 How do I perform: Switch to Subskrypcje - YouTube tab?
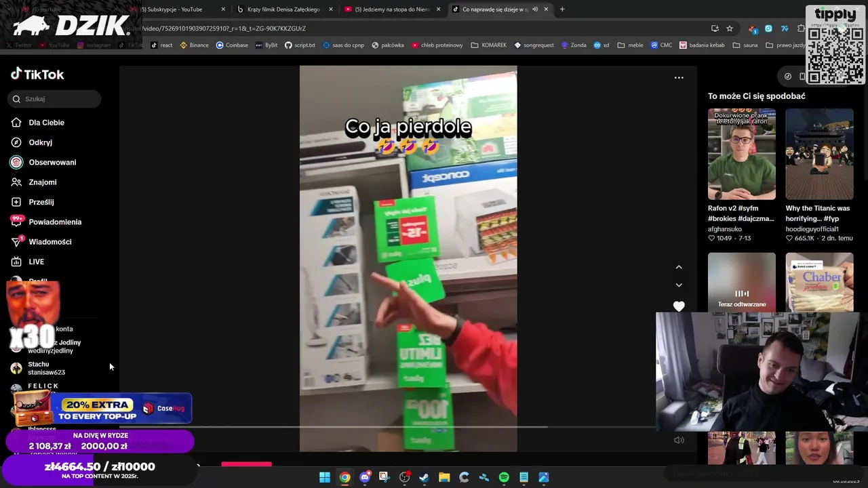[175, 9]
